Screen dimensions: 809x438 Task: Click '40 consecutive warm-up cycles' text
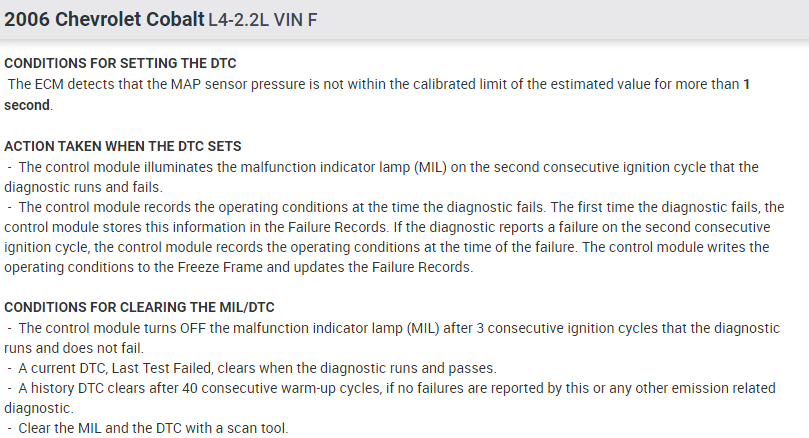(271, 388)
